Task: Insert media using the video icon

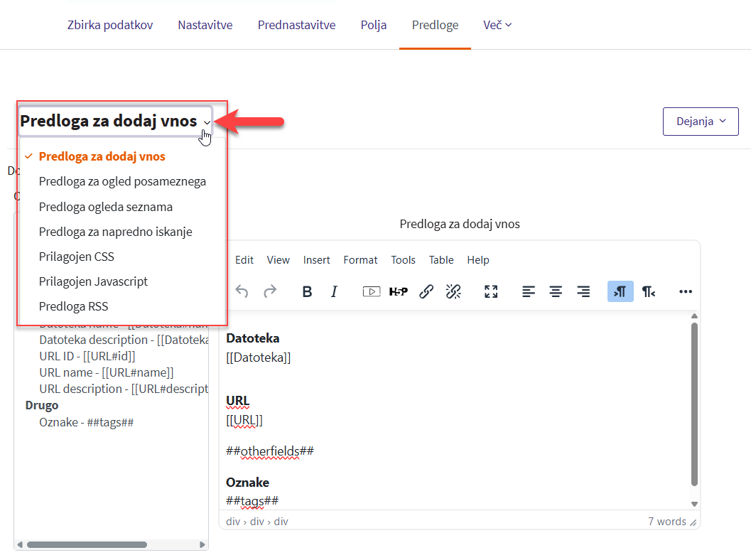Action: [x=371, y=291]
